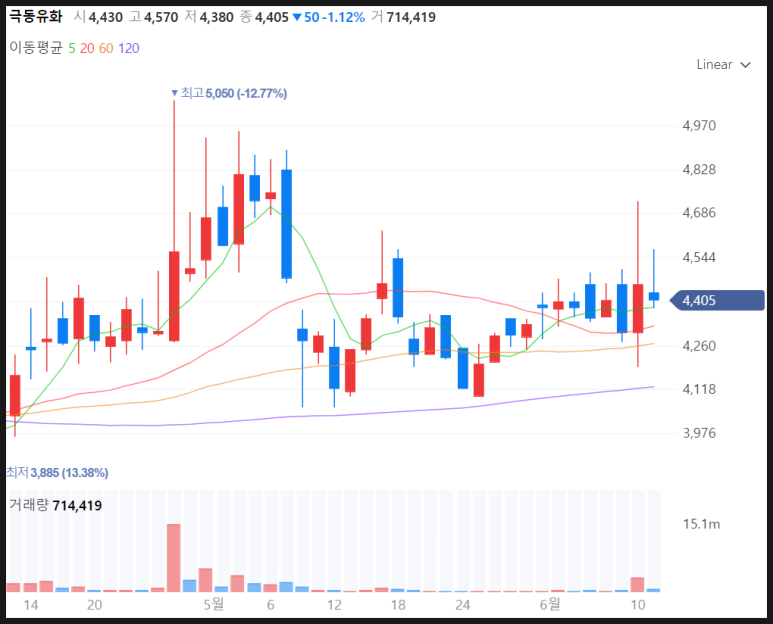Click the 극동유화 stock name
This screenshot has width=773, height=624.
[x=36, y=17]
